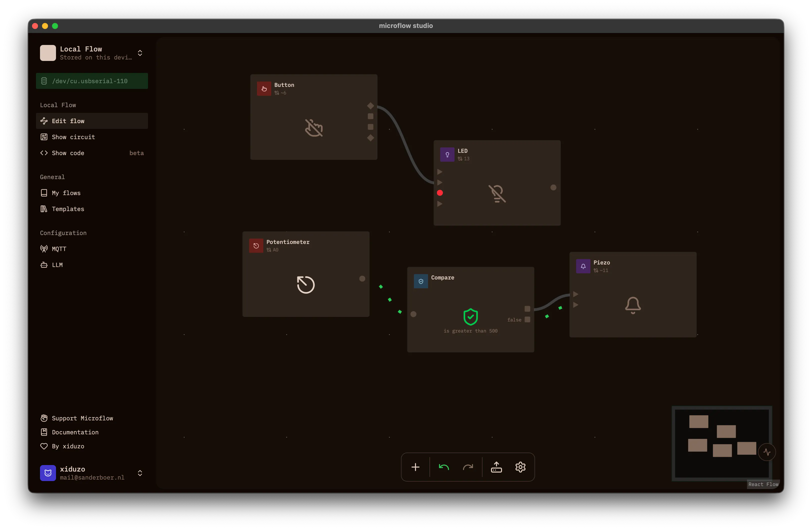
Task: Open Show code beta view
Action: coord(92,153)
